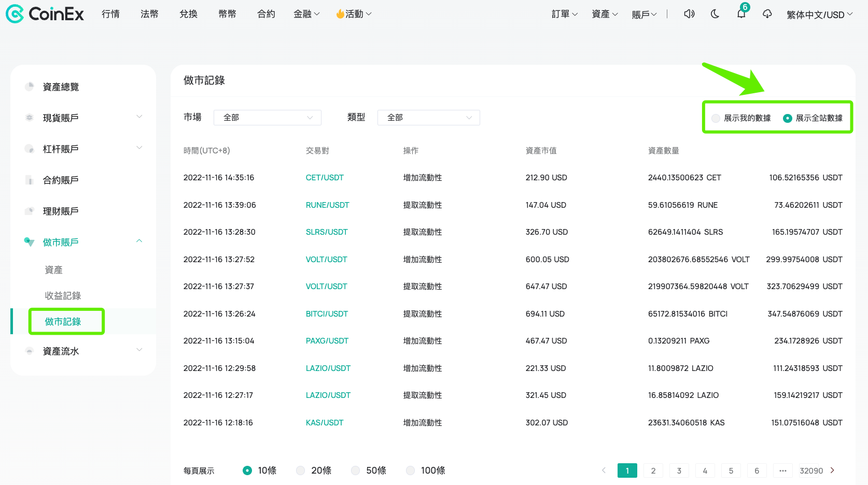Screen dimensions: 868x485
Task: Expand 杠杆賬戶 sidebar chevron
Action: [139, 148]
